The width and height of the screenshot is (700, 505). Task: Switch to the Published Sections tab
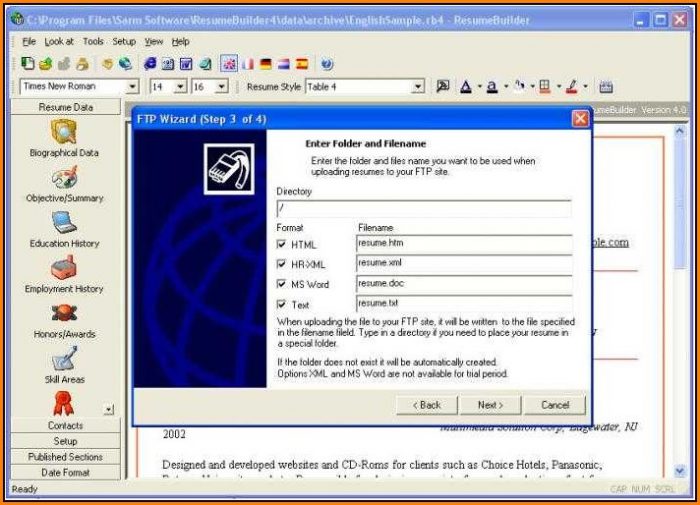pos(65,457)
